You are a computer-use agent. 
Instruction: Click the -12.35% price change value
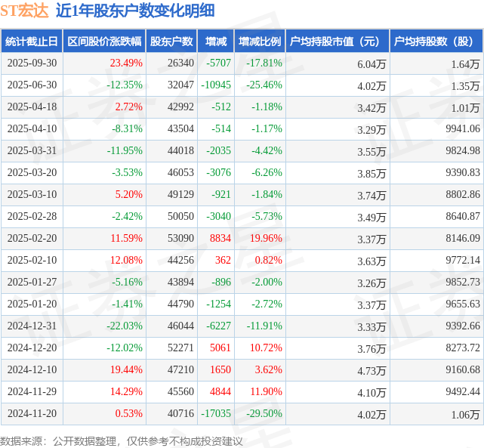125,85
